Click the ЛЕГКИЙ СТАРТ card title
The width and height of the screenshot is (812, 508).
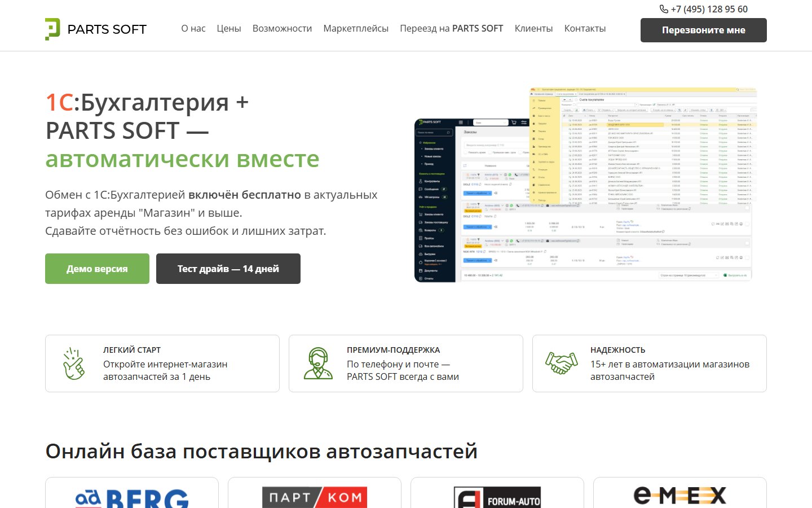[132, 350]
